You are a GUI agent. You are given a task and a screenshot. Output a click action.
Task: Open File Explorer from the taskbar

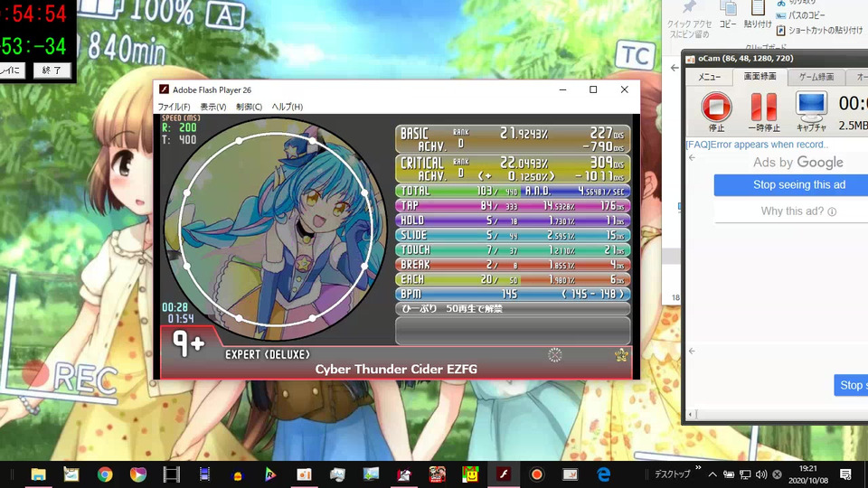pos(38,474)
